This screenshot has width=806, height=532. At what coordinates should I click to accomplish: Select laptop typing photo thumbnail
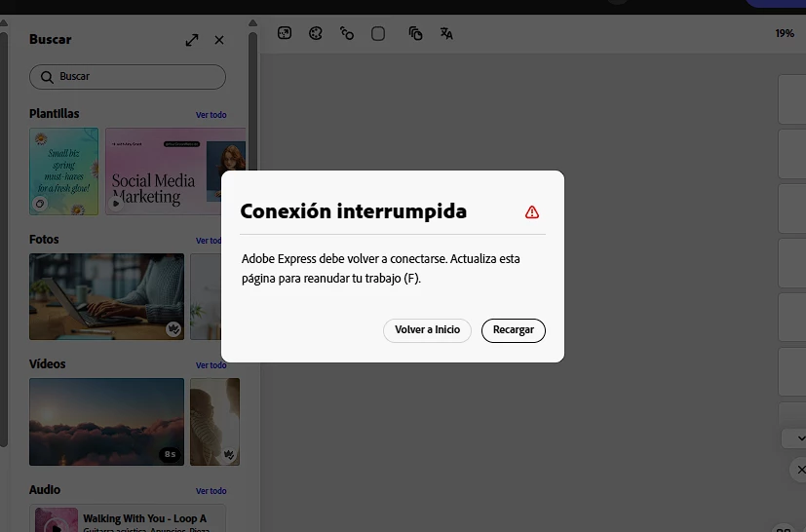click(x=106, y=296)
